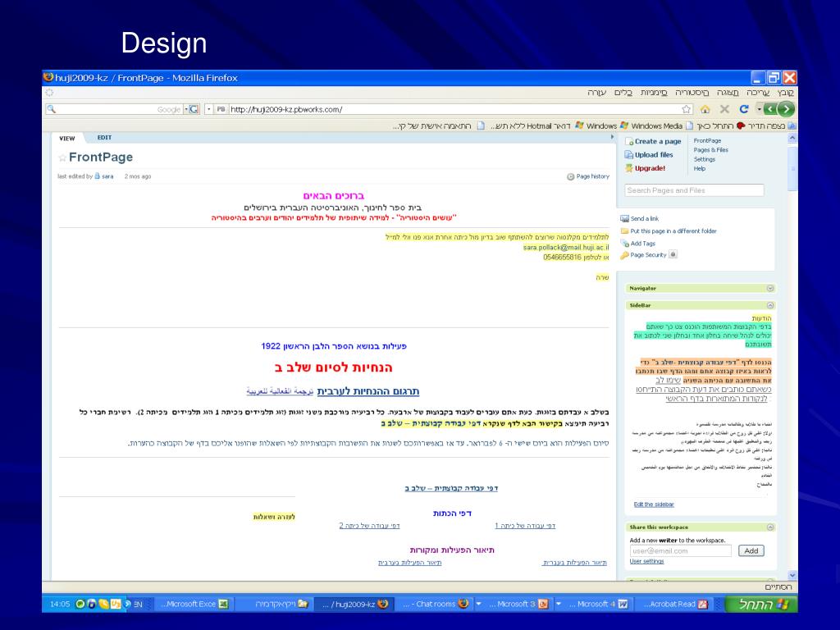Viewport: 840px width, 630px height.
Task: Click the folder icon for moving this page
Action: [x=624, y=231]
